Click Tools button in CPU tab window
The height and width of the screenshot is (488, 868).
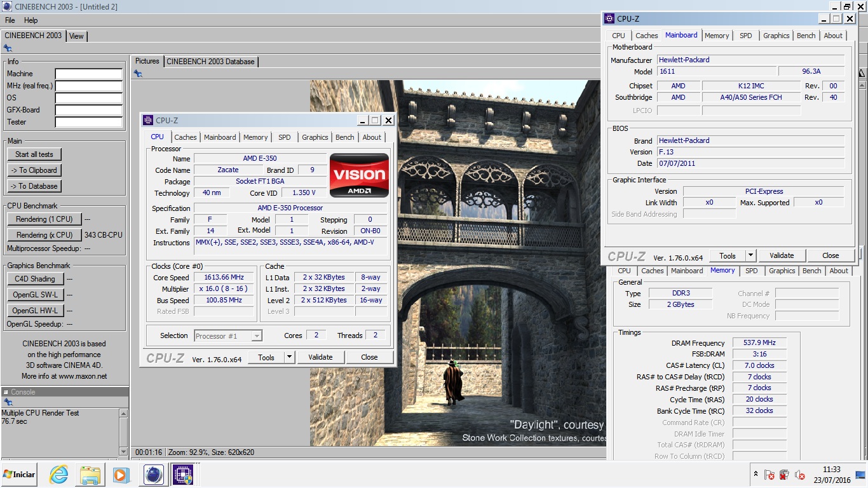pyautogui.click(x=266, y=357)
